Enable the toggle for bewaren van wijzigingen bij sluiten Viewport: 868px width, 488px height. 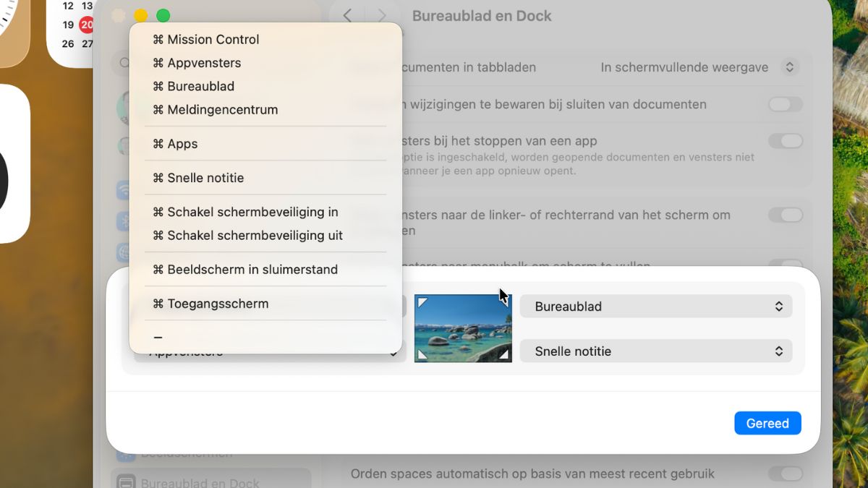coord(785,104)
